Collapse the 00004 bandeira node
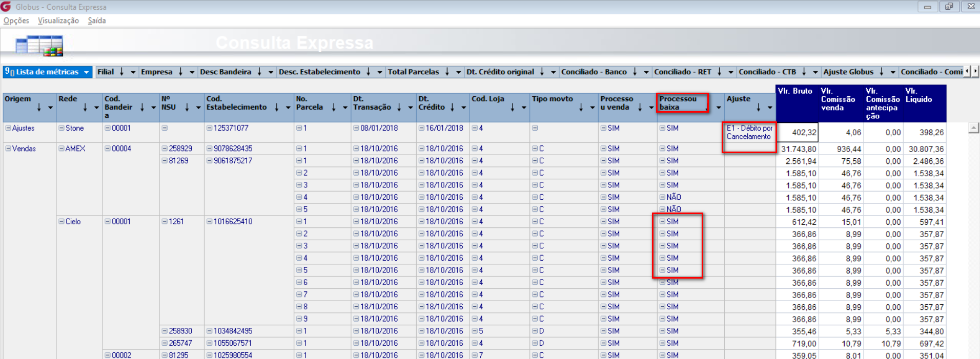The height and width of the screenshot is (359, 980). (108, 149)
